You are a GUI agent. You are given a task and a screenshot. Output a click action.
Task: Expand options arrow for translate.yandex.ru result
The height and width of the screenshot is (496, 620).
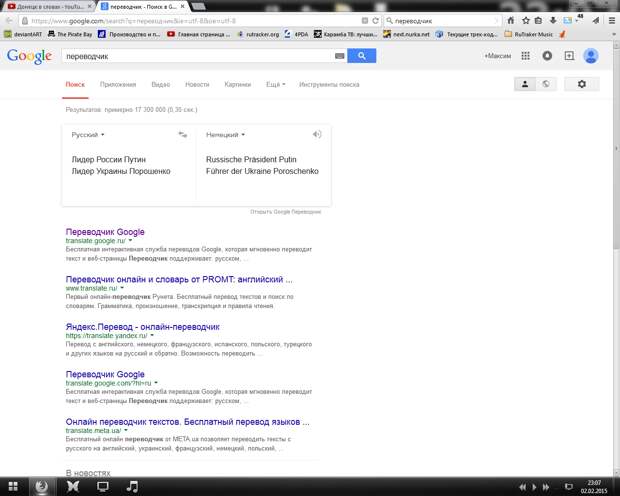click(x=152, y=335)
